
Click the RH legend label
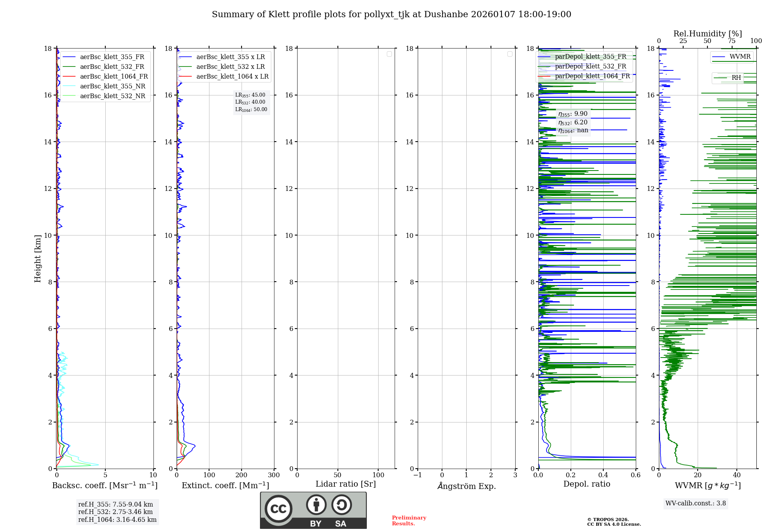click(x=736, y=78)
